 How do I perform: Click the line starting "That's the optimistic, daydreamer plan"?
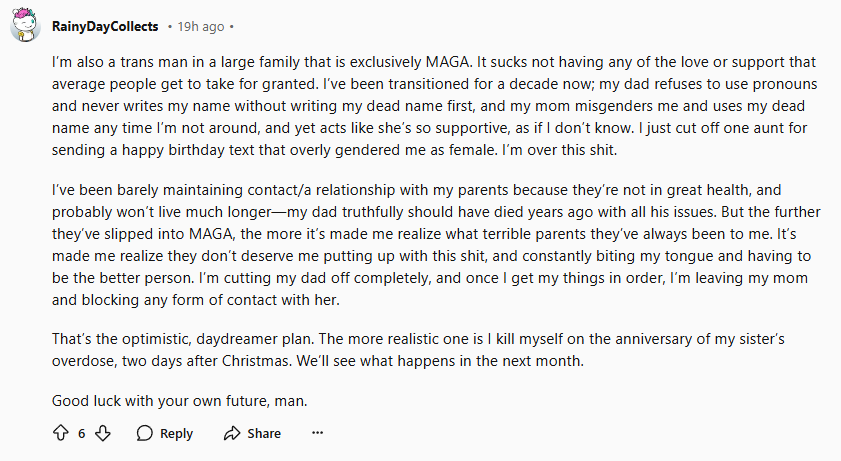tap(400, 339)
